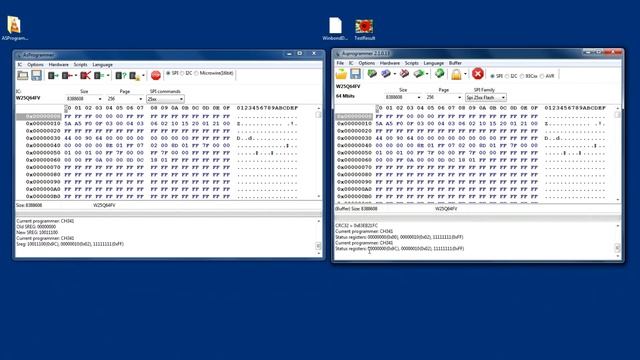Open Buffer menu in right window
The height and width of the screenshot is (360, 640).
pos(455,63)
